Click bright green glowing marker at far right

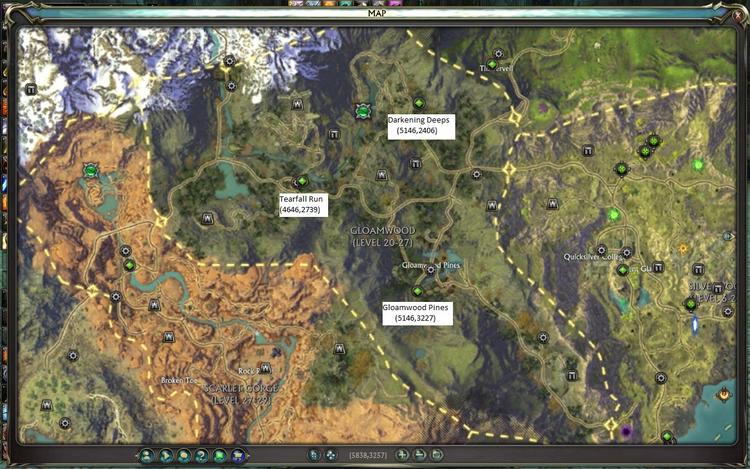(698, 165)
